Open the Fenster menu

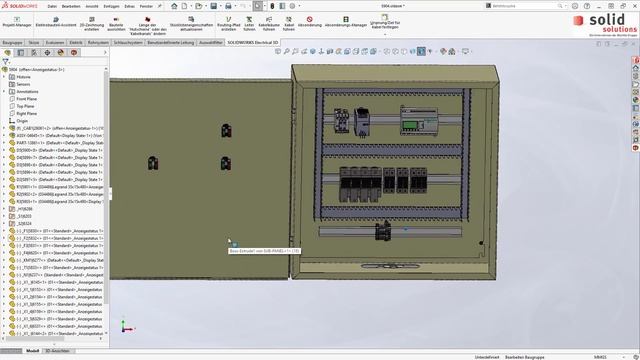pos(146,7)
